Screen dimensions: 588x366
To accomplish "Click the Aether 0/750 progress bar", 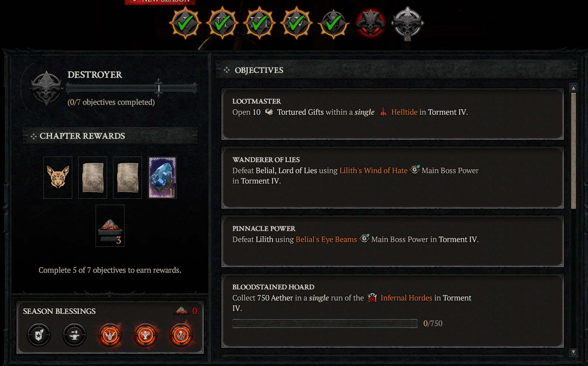I will [x=325, y=323].
